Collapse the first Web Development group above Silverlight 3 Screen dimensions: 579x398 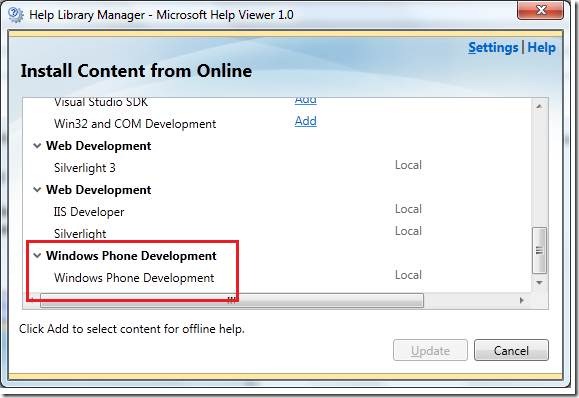tap(37, 145)
